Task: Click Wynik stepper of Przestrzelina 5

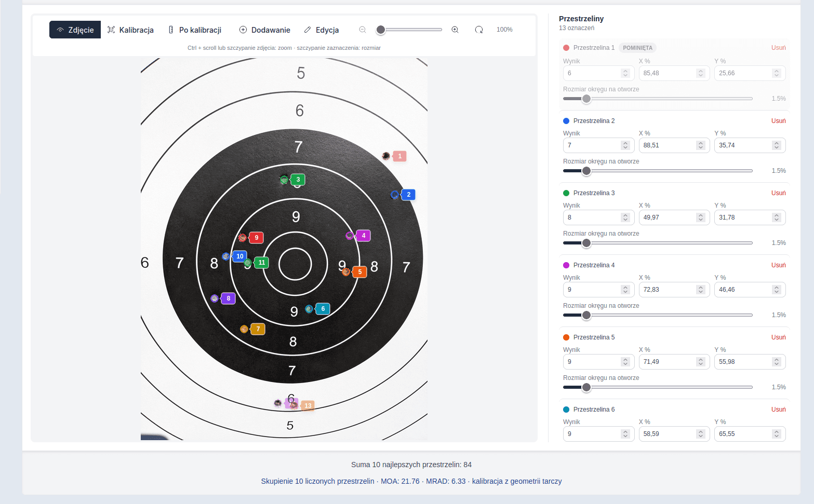Action: [625, 362]
